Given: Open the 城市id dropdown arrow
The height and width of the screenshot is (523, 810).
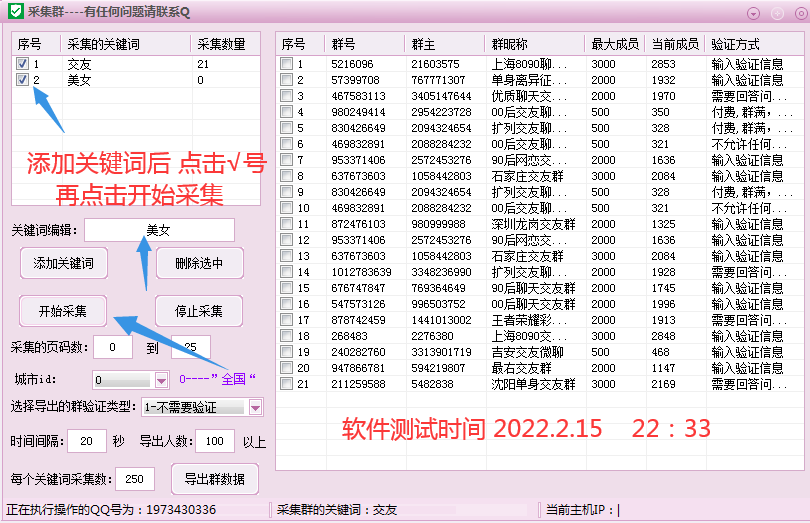Looking at the screenshot, I should click(x=161, y=380).
